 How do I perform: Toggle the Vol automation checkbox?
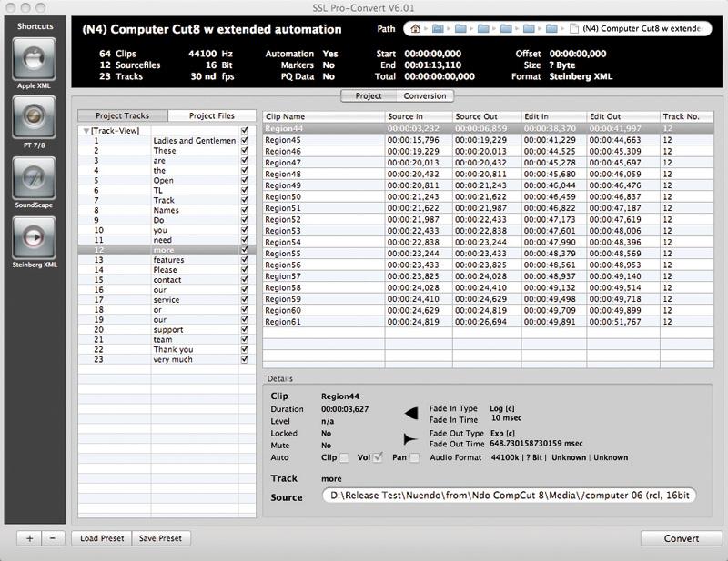click(378, 457)
